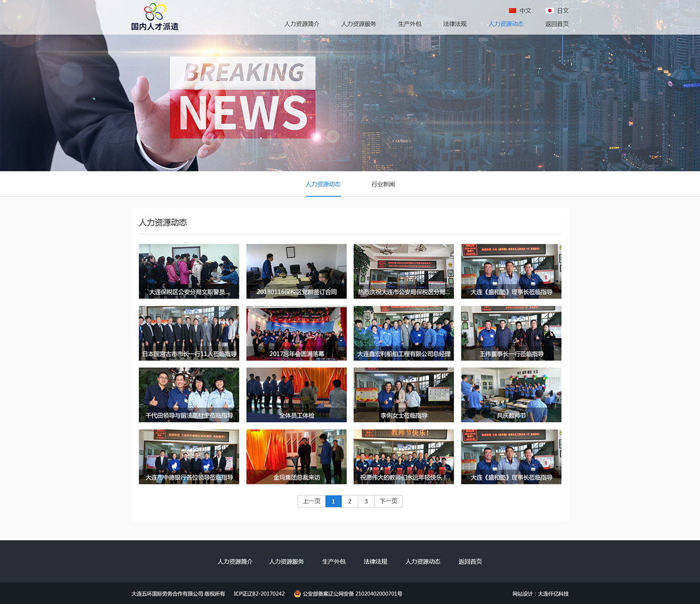
Task: Select the 人力资源动态 tab below banner
Action: point(323,184)
